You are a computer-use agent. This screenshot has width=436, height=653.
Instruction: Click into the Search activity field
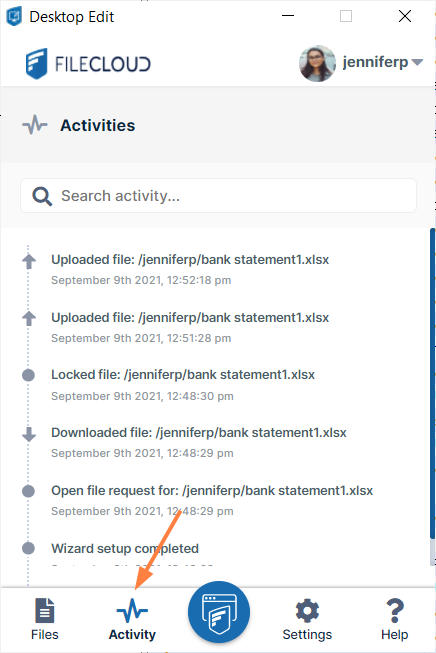click(x=219, y=196)
